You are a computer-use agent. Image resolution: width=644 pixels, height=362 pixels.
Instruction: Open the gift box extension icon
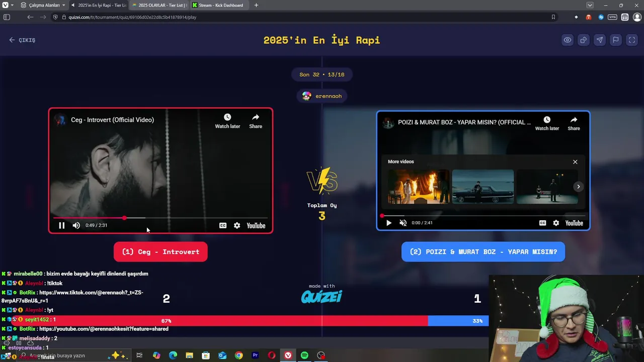pyautogui.click(x=625, y=17)
